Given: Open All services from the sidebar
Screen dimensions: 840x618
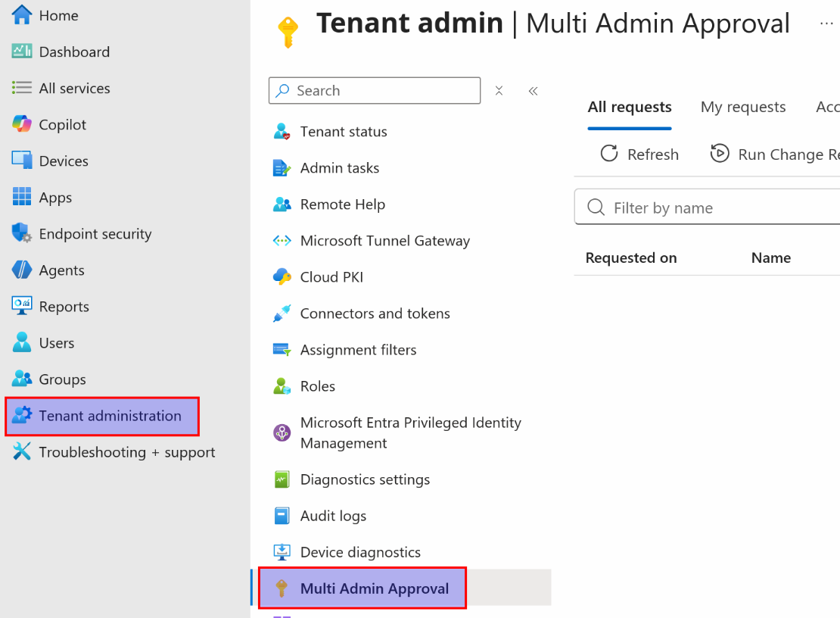Looking at the screenshot, I should (x=74, y=88).
